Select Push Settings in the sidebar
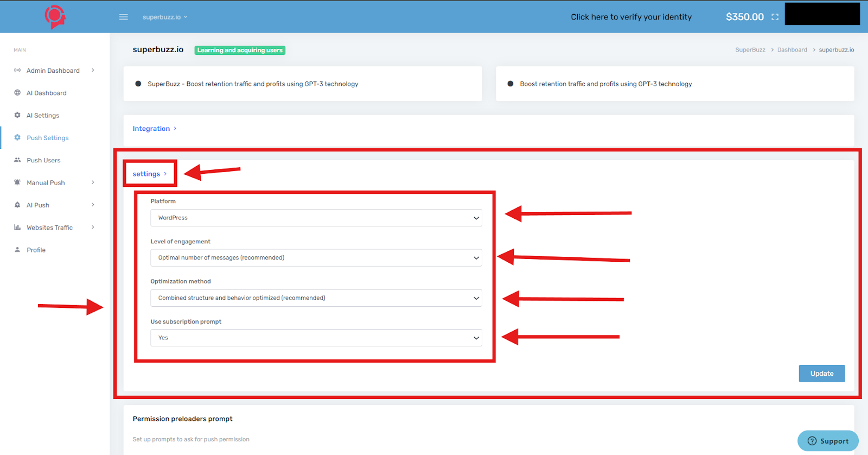Image resolution: width=868 pixels, height=455 pixels. [x=48, y=138]
